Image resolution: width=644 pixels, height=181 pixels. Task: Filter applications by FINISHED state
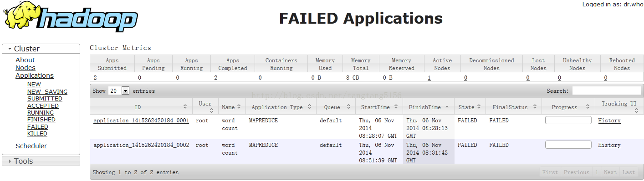(x=41, y=120)
